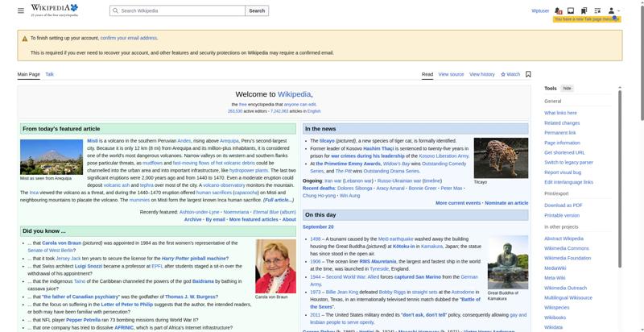Open What links here tool
Screen dimensions: 644x332
(x=560, y=113)
